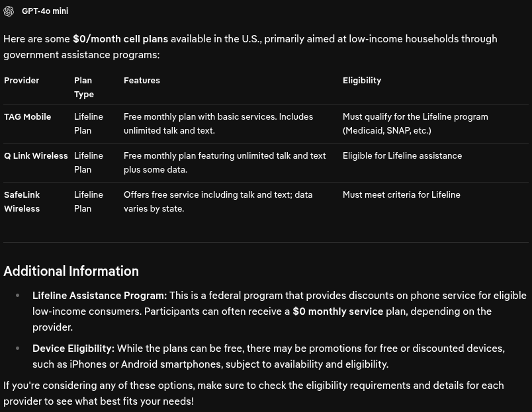Click the data varies by state cell
532x412 pixels.
click(218, 202)
